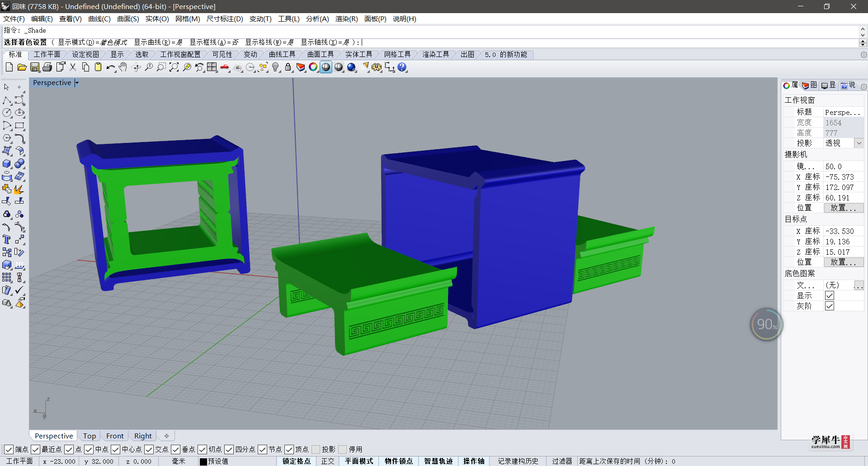The image size is (868, 466).
Task: Select the Text object tool in sidebar
Action: tap(7, 240)
